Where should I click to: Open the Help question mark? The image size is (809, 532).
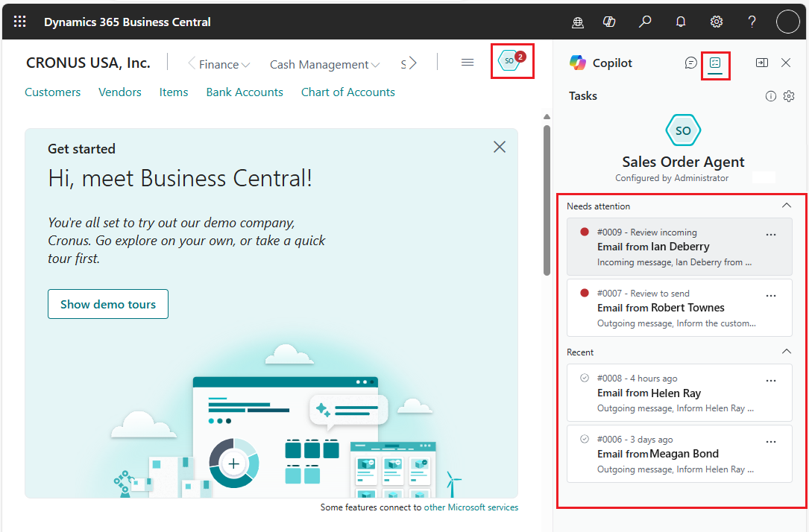tap(752, 21)
